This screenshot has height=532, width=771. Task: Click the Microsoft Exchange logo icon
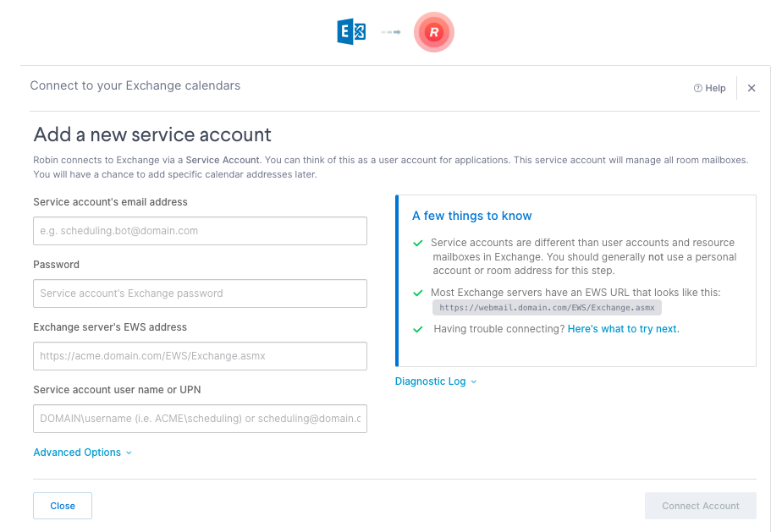(351, 32)
